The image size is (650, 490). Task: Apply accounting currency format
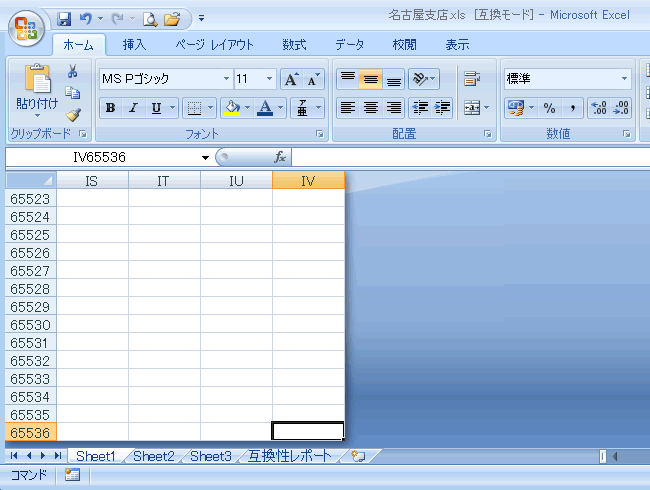click(x=516, y=108)
